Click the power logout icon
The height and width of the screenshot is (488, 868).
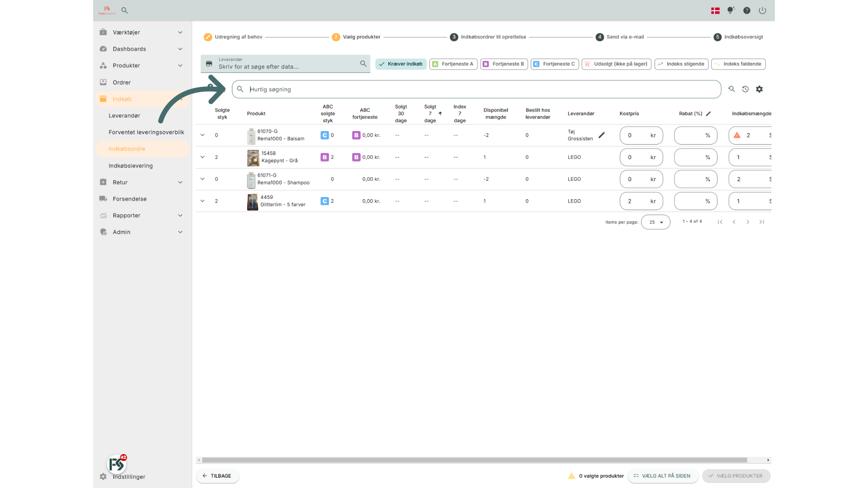click(x=763, y=10)
